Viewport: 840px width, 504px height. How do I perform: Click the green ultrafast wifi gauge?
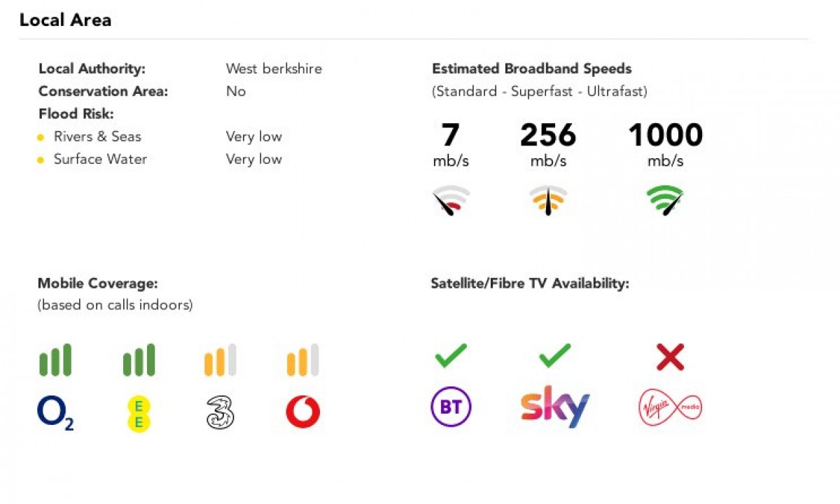[664, 200]
